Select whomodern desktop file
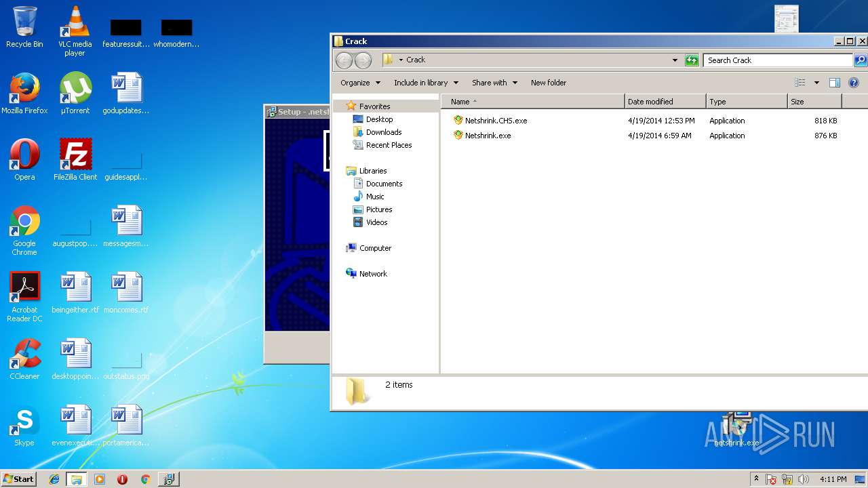 (176, 33)
